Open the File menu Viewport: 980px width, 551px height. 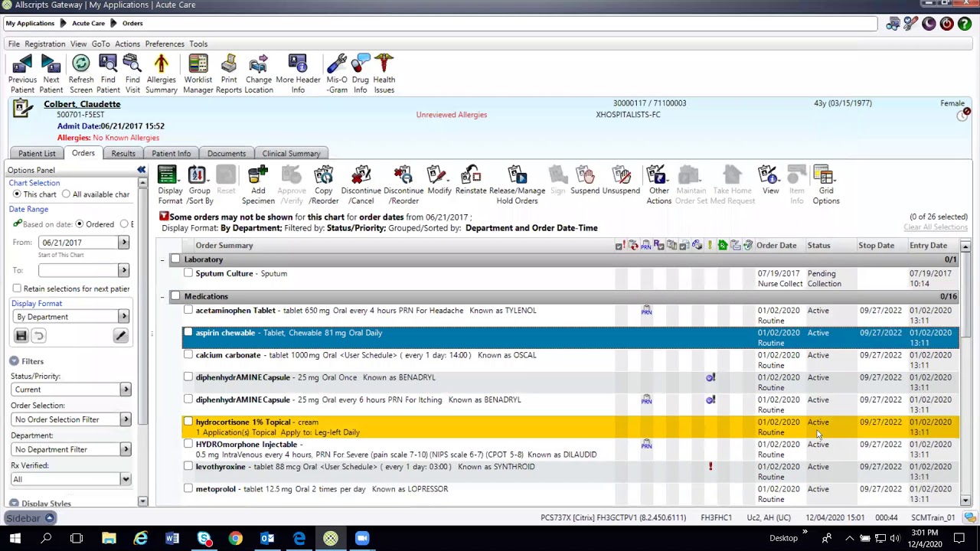[x=14, y=44]
